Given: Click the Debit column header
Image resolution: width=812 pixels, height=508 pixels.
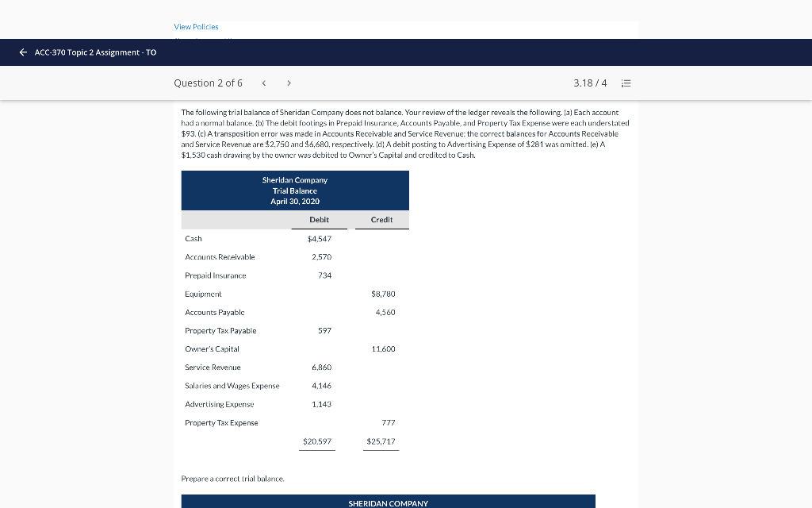Looking at the screenshot, I should [x=319, y=220].
